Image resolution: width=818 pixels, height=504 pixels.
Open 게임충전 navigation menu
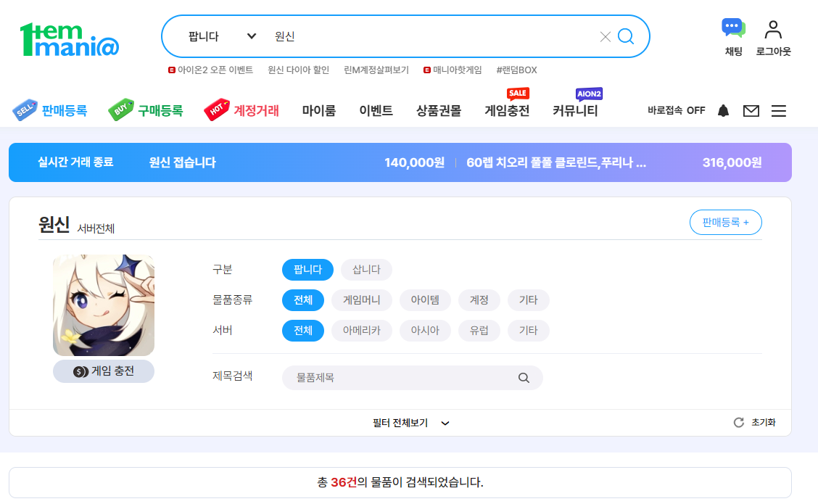coord(507,111)
